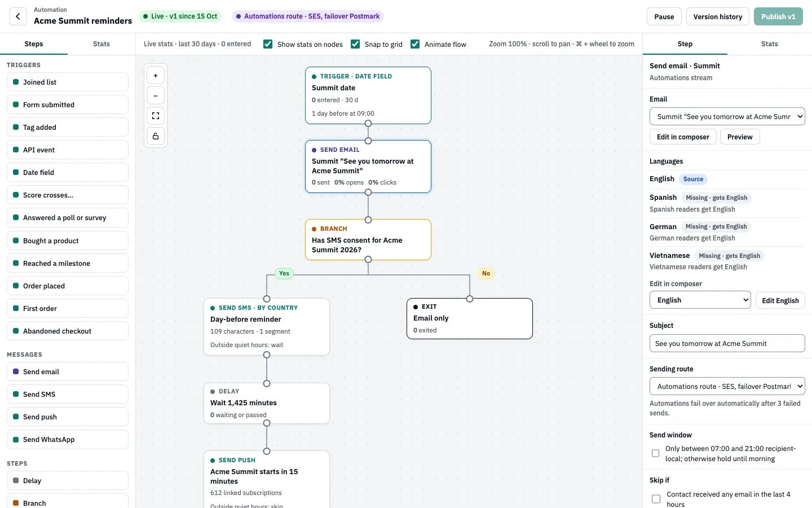
Task: Click the Edit English button
Action: click(780, 300)
